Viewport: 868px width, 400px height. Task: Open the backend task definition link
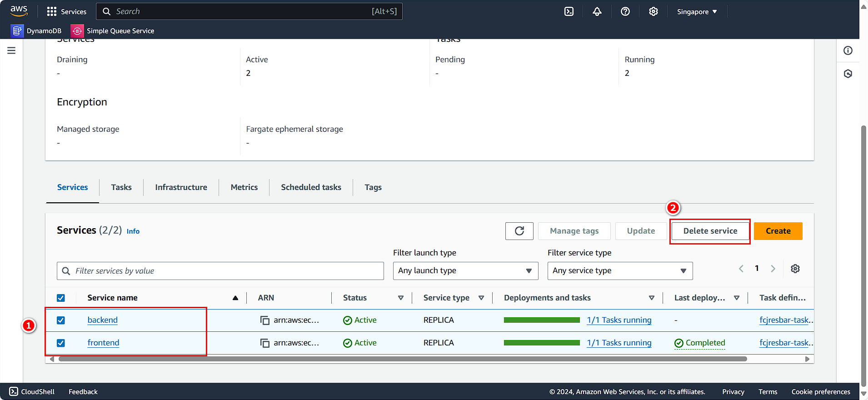pyautogui.click(x=786, y=320)
